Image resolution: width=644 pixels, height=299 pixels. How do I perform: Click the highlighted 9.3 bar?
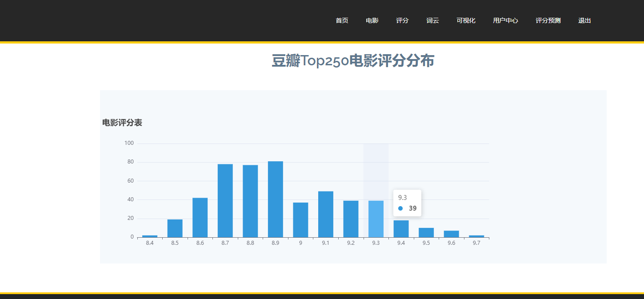click(x=376, y=219)
